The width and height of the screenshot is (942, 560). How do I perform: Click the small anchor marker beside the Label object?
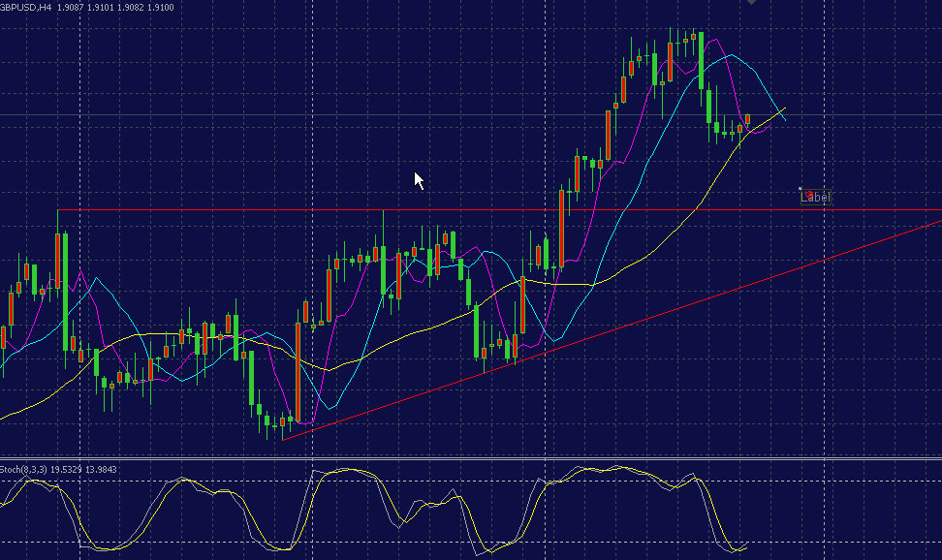point(799,190)
